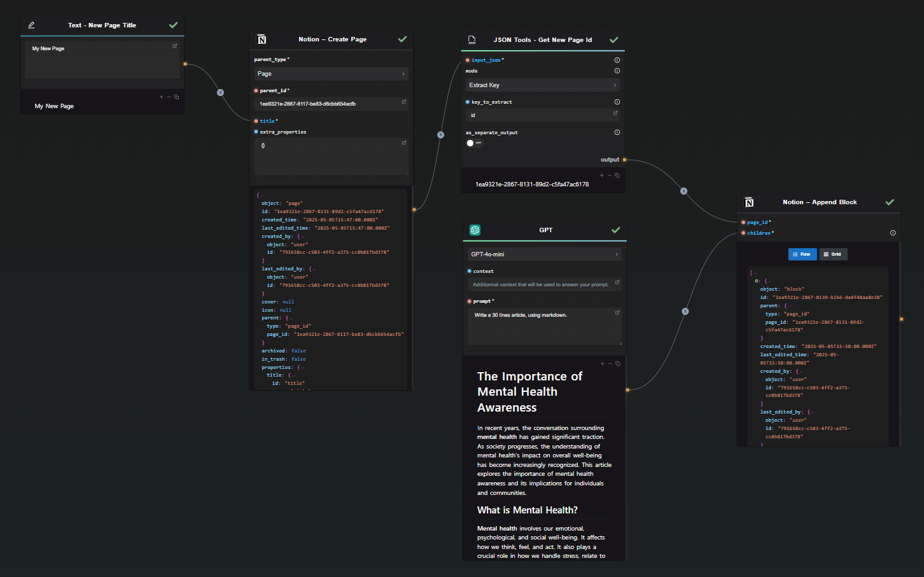
Task: Open the prompt field expand icon
Action: click(x=617, y=312)
